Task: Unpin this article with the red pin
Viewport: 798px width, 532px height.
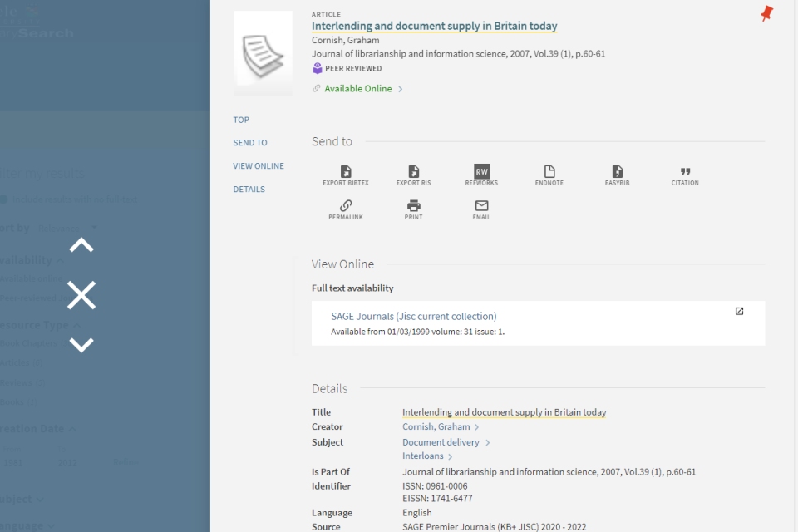Action: pos(766,13)
